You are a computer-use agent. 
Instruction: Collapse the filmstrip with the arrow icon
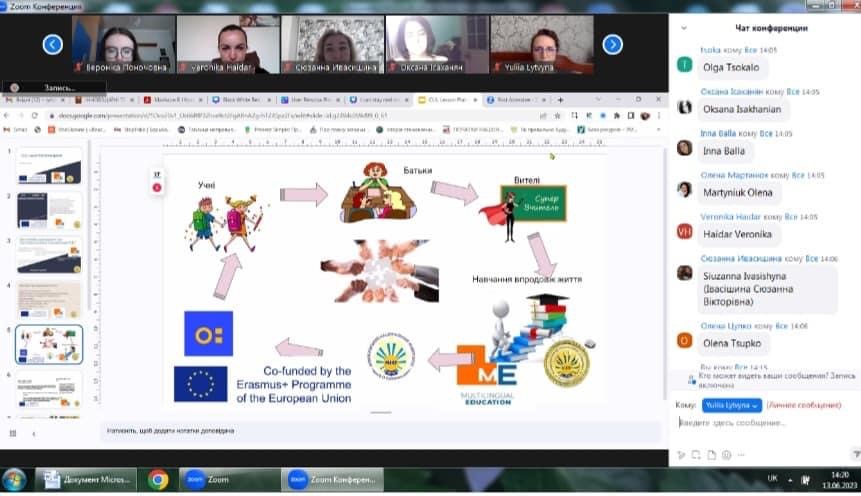coord(34,433)
